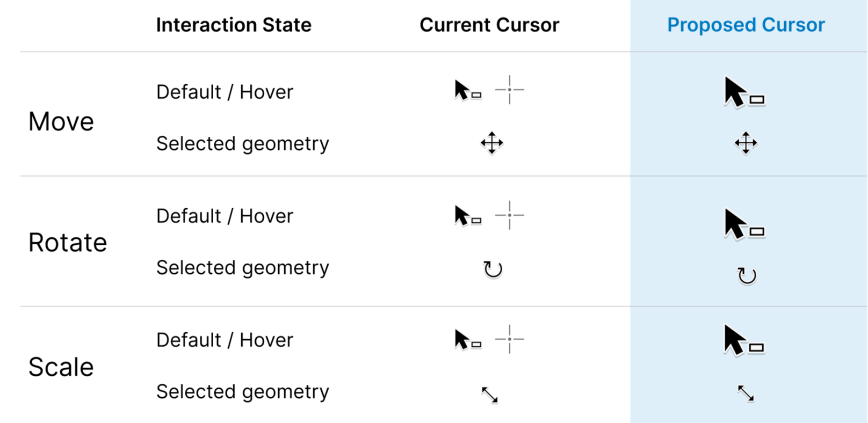Click the current four-way move cursor icon
Screen dimensions: 868x423
click(x=492, y=143)
